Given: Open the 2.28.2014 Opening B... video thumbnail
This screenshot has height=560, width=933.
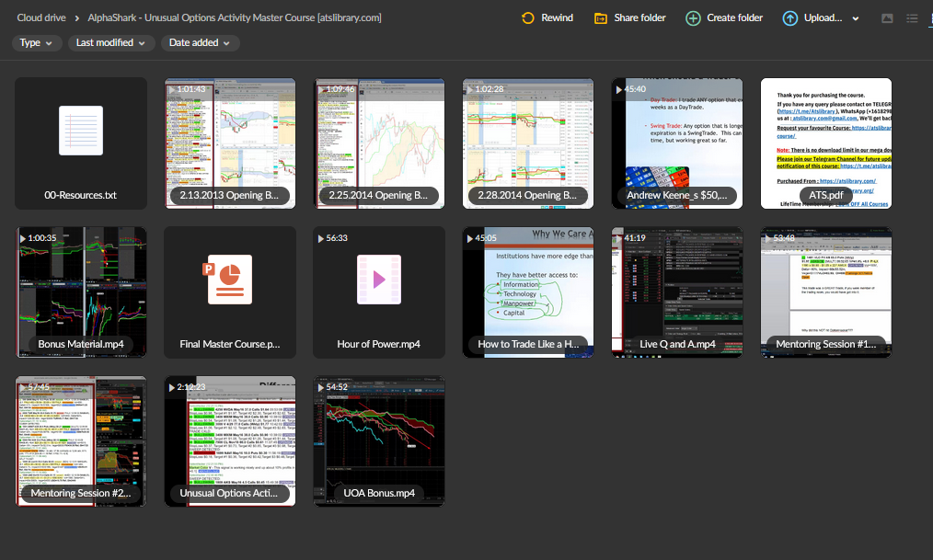Looking at the screenshot, I should coord(528,143).
